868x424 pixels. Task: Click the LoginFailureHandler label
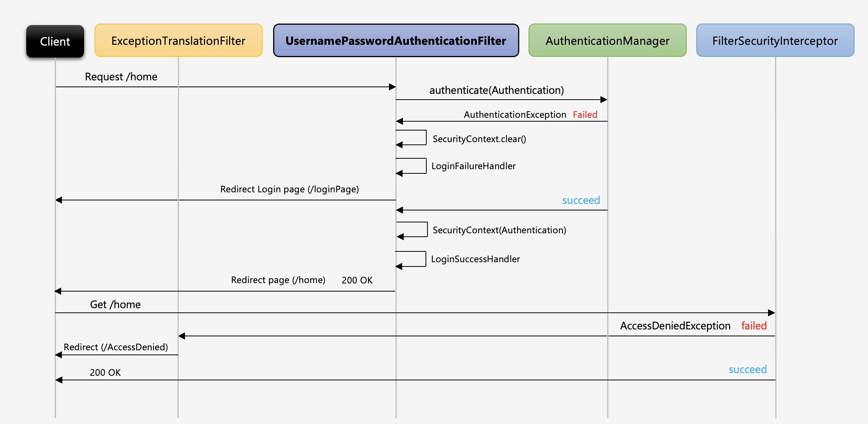point(473,166)
